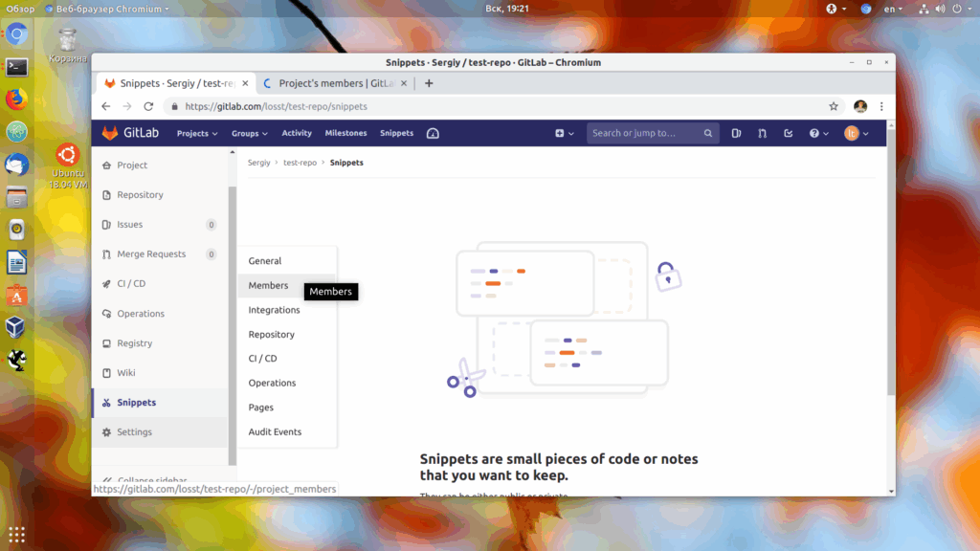This screenshot has width=980, height=551.
Task: Open Chromium profile avatar
Action: pyautogui.click(x=860, y=106)
